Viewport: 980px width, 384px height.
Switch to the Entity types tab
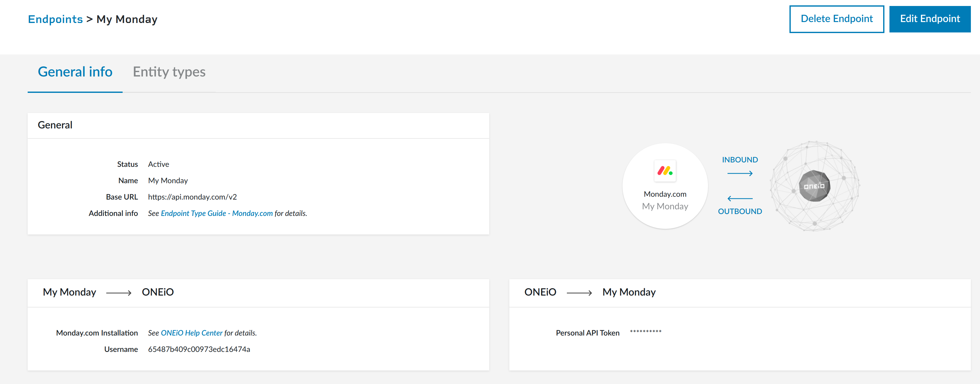point(169,72)
